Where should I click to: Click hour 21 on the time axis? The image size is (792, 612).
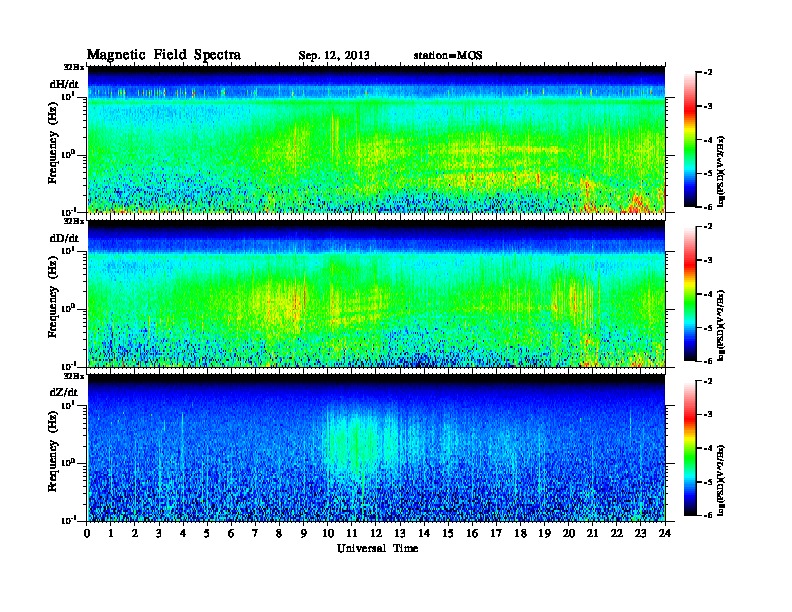click(592, 533)
